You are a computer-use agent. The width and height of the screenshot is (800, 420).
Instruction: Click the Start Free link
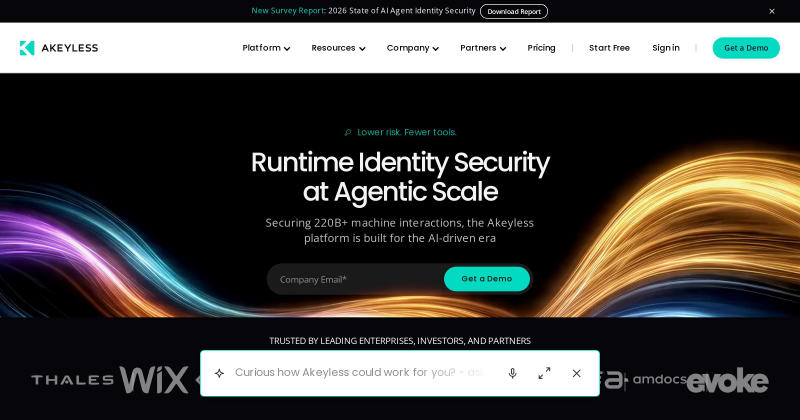coord(609,48)
